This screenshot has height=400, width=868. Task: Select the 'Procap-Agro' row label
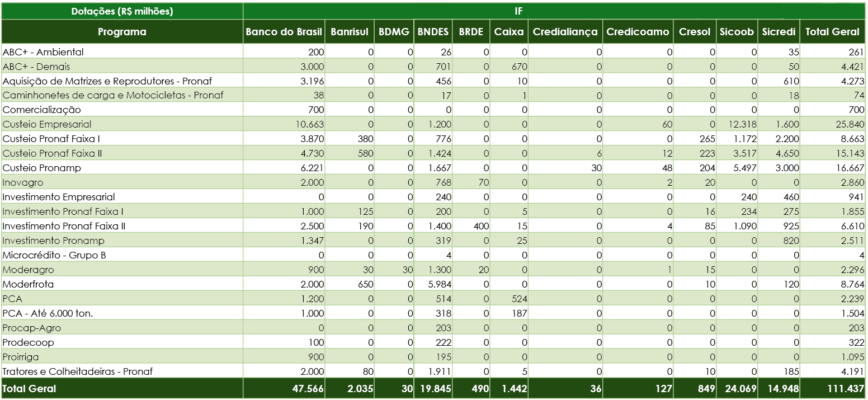(x=32, y=328)
